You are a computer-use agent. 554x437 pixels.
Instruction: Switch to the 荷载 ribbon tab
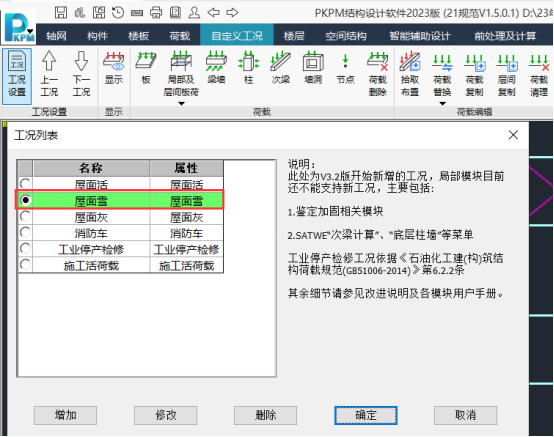click(179, 36)
